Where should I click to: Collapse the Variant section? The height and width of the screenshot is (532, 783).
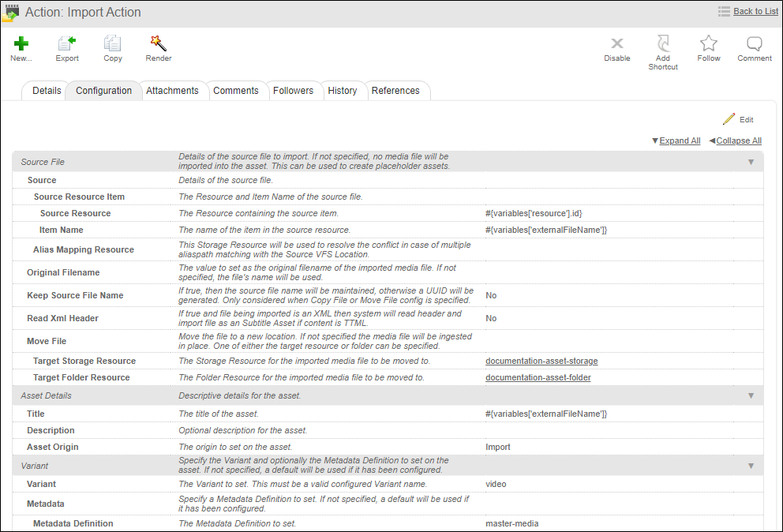(x=751, y=463)
